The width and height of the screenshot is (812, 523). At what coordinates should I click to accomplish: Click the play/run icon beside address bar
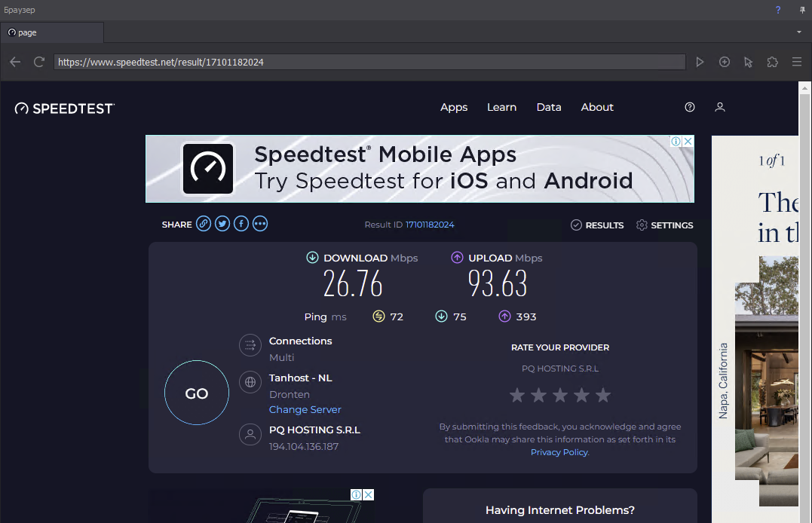click(x=700, y=62)
